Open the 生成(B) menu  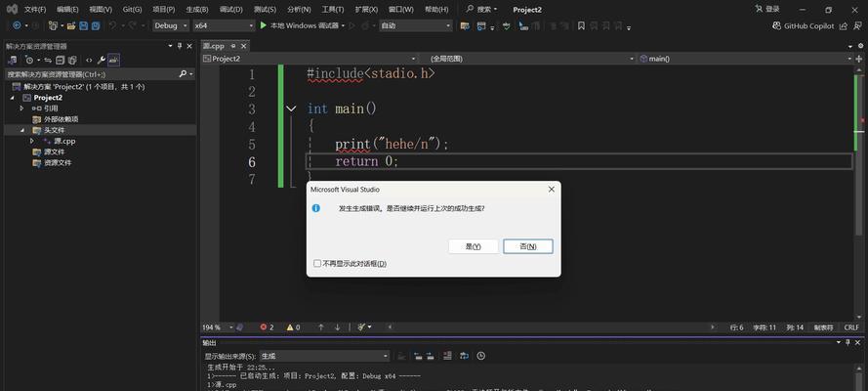coord(197,10)
